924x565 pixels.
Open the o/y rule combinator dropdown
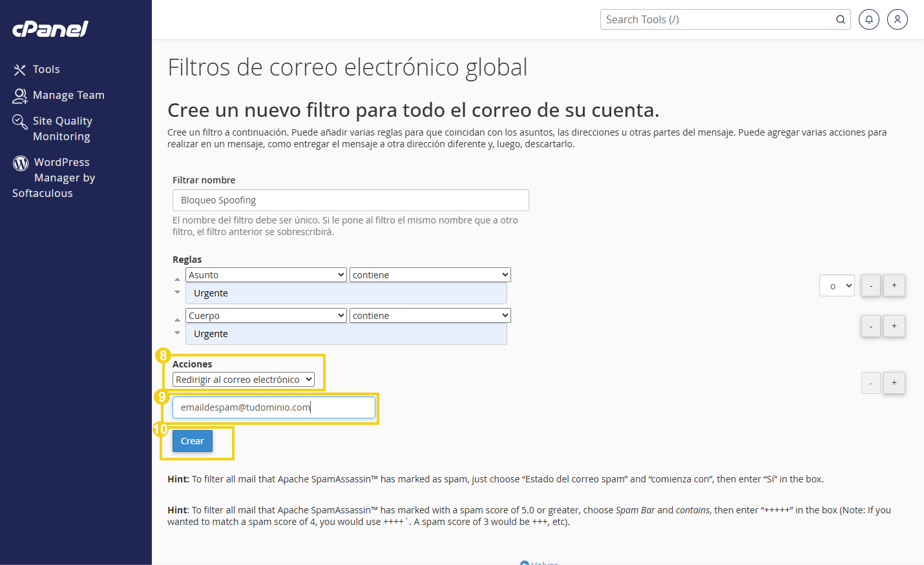[837, 285]
